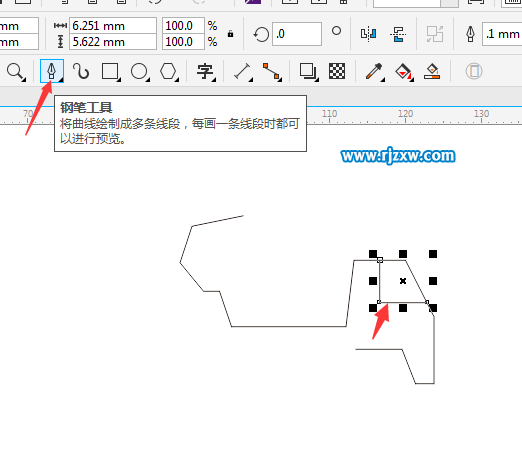The width and height of the screenshot is (522, 466).
Task: Select the Parallel Dimension tool
Action: click(243, 71)
